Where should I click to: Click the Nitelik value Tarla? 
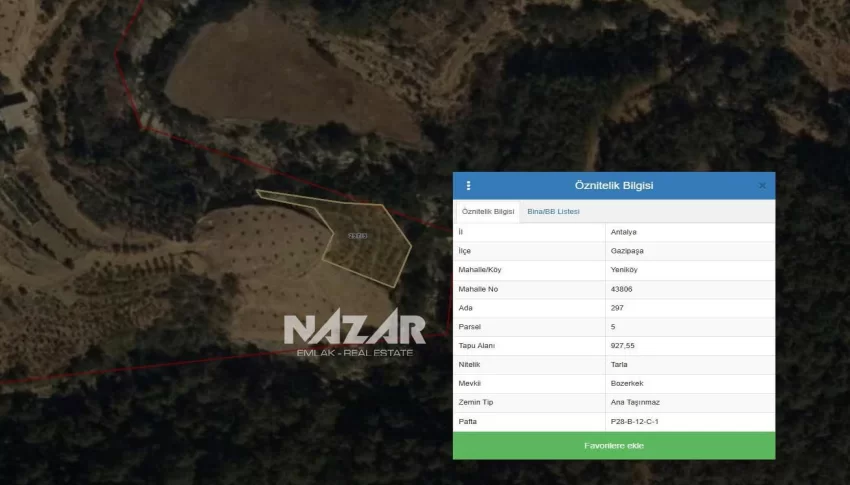(619, 365)
